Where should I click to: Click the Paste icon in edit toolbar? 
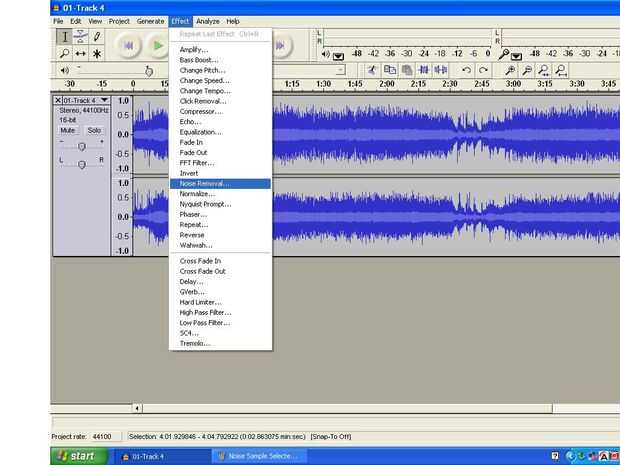(407, 70)
